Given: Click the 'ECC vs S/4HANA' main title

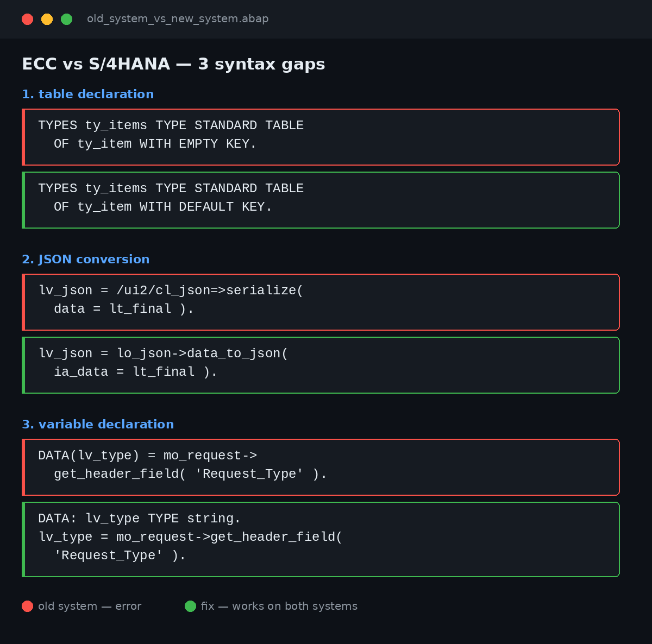Looking at the screenshot, I should tap(173, 64).
